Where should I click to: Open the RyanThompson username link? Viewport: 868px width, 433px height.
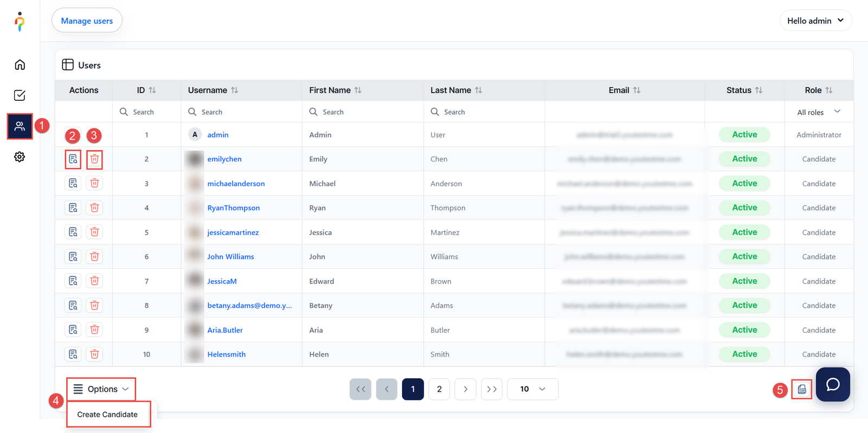tap(233, 208)
